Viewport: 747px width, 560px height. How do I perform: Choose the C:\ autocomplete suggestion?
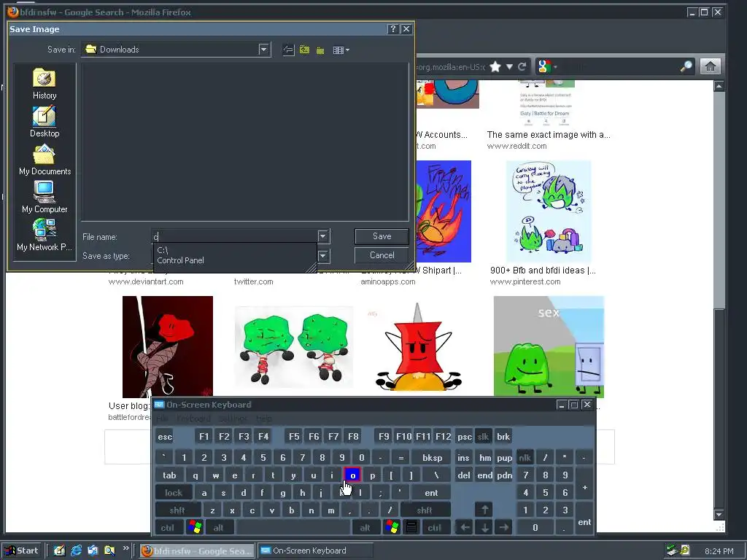coord(236,250)
